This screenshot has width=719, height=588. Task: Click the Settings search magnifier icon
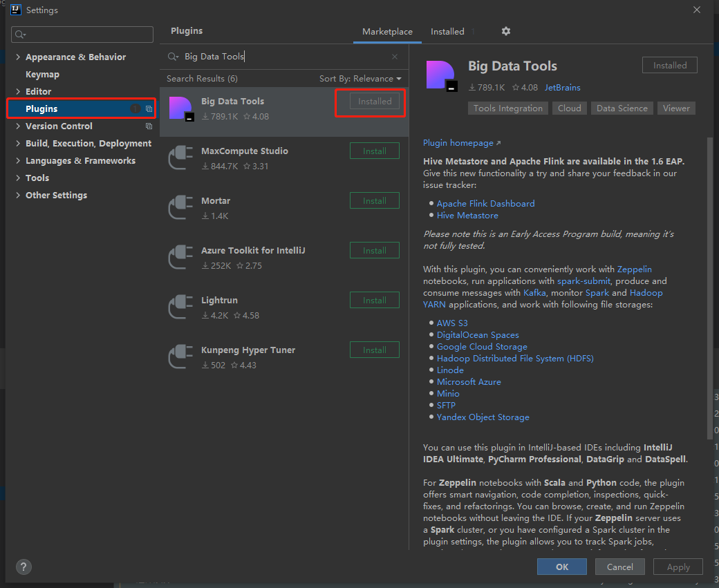point(20,35)
